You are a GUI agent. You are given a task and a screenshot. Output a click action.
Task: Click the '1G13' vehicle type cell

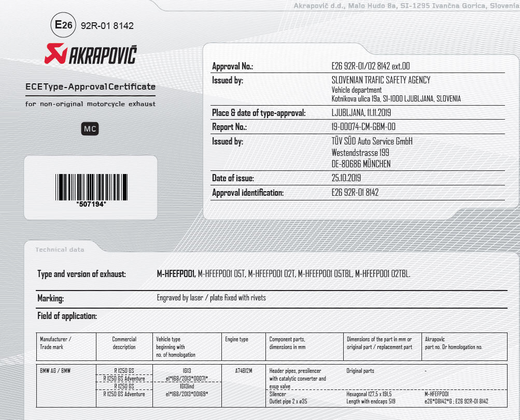click(x=187, y=371)
